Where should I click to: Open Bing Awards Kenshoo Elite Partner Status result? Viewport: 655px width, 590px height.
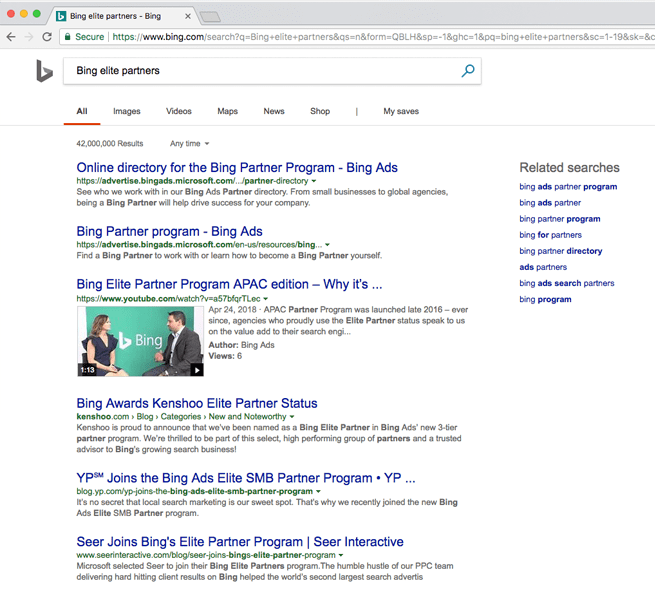tap(197, 403)
